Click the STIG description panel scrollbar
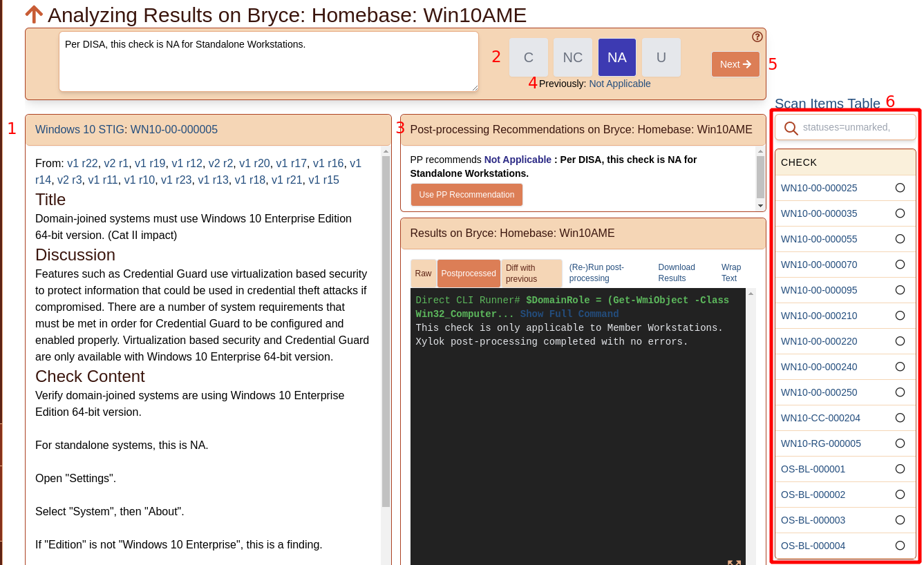Image resolution: width=924 pixels, height=565 pixels. tap(386, 330)
